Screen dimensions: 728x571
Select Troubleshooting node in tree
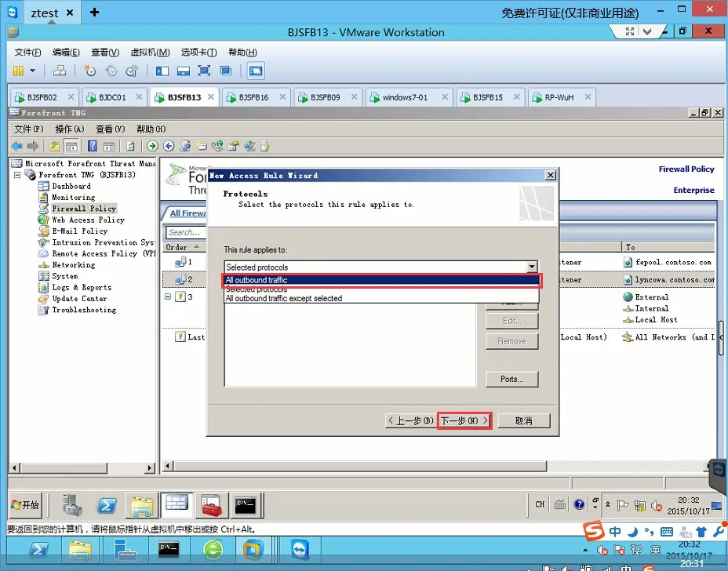84,310
